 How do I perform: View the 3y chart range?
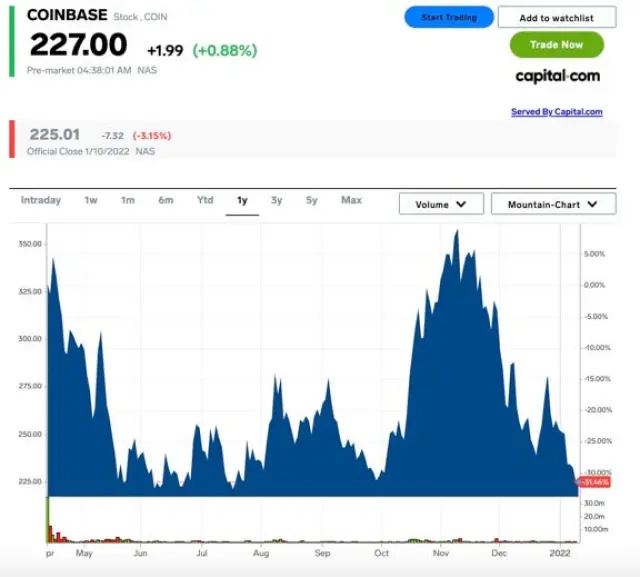[276, 201]
